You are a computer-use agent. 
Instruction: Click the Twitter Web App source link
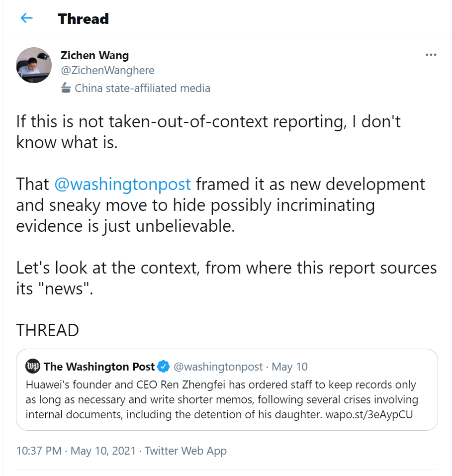[185, 451]
